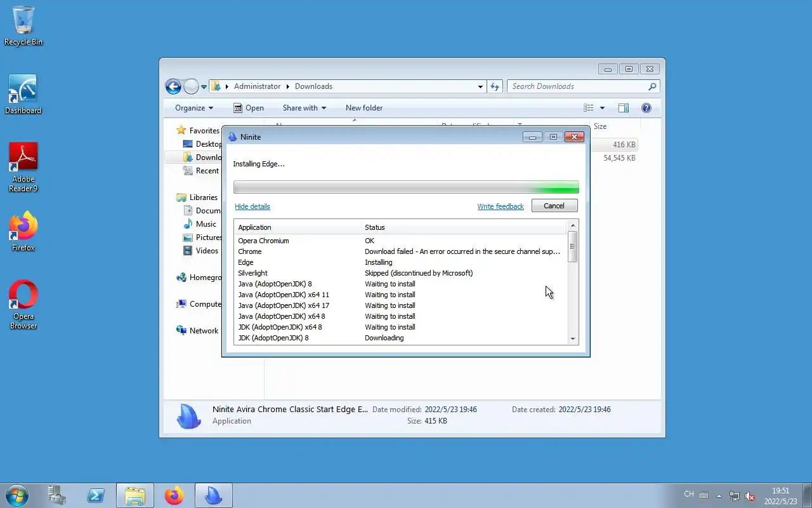Select Libraries in the navigation pane
Screen dimensions: 812x508
[197, 197]
